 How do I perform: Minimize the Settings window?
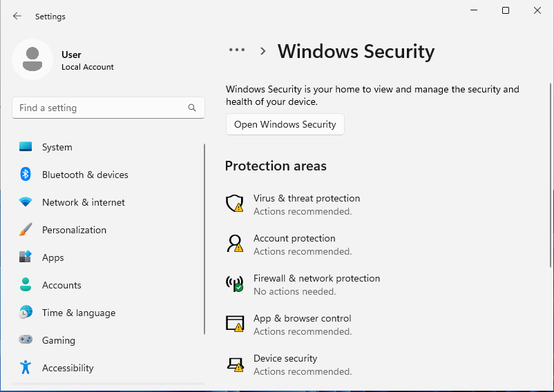point(474,10)
